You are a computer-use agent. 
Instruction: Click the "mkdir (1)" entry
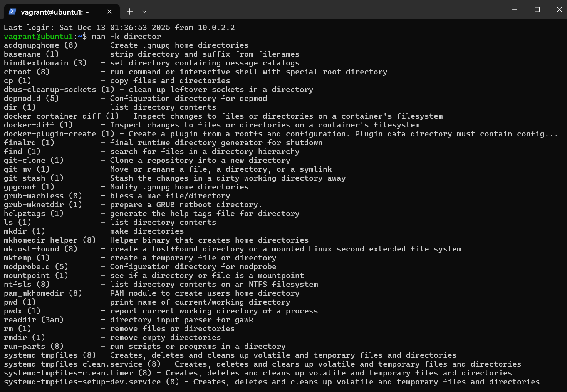coord(24,231)
